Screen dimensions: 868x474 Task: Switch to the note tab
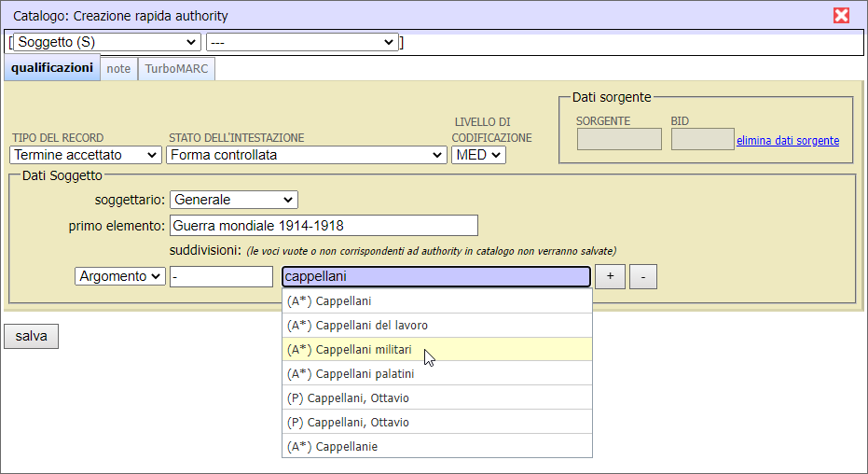tap(118, 69)
